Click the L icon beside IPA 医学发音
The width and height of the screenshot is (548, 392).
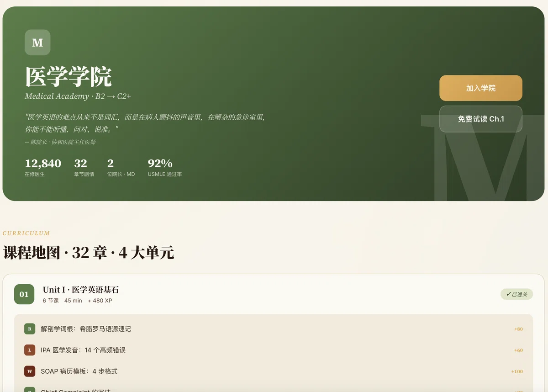(30, 350)
